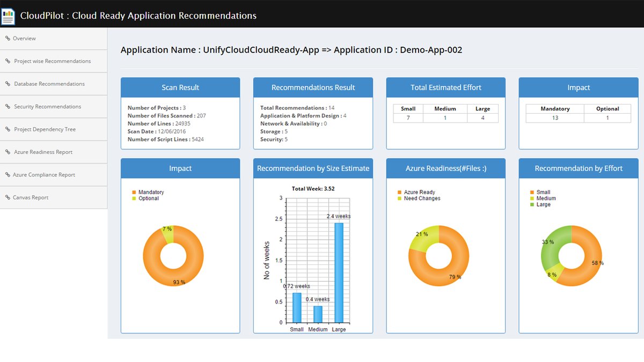This screenshot has height=362, width=644.
Task: Click 'Total Week: 3.52' chart title
Action: coord(313,189)
